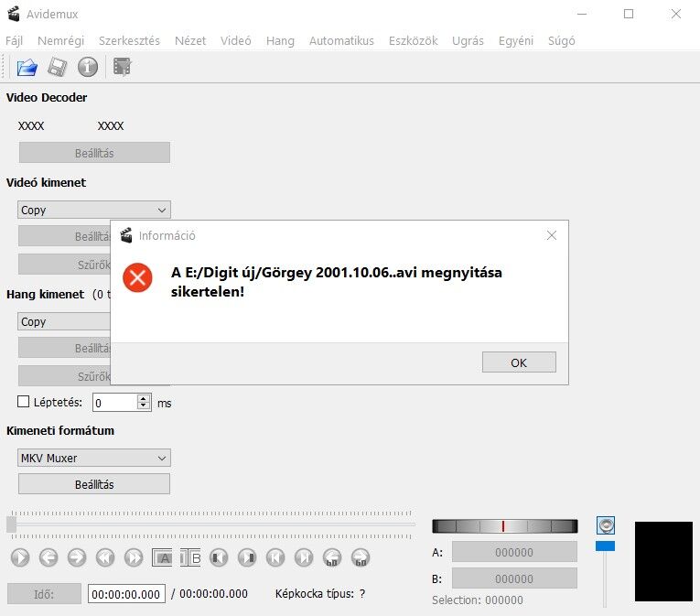Click the film strip toolbar icon

pos(122,68)
